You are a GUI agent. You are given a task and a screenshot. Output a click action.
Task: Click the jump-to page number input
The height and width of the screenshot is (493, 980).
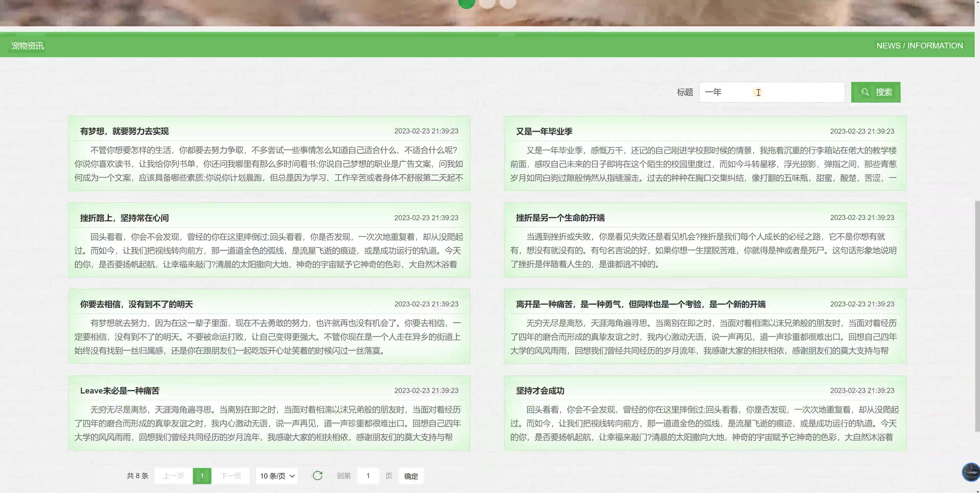368,476
